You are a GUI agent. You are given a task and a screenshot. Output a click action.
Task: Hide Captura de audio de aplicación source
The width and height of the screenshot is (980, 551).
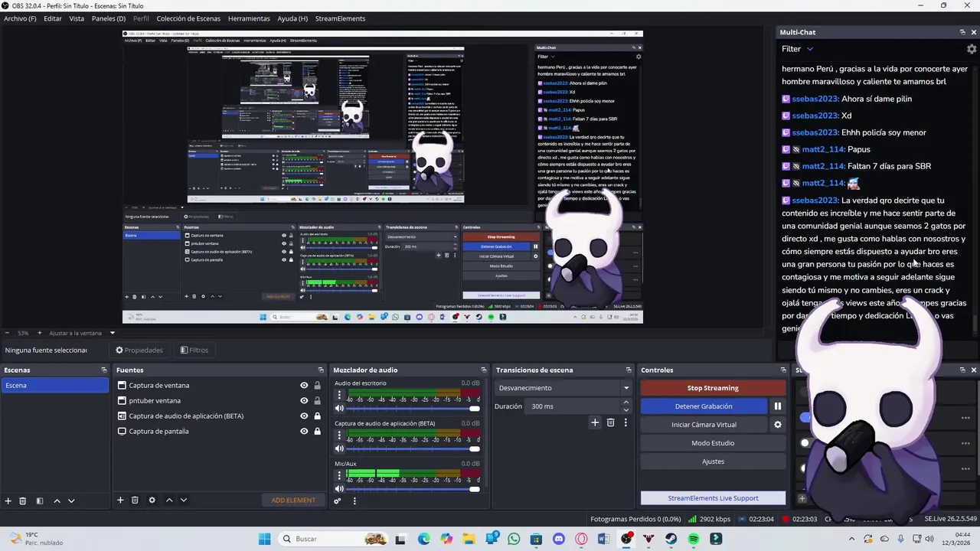(x=304, y=416)
